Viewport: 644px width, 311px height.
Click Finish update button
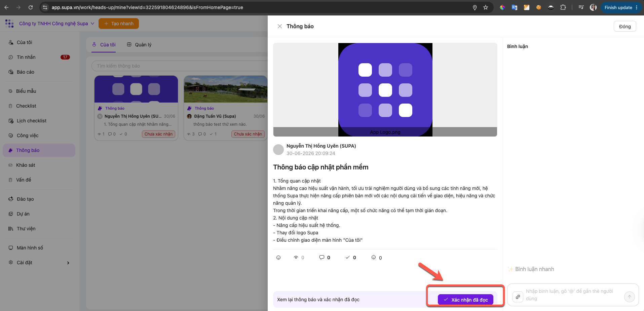618,7
